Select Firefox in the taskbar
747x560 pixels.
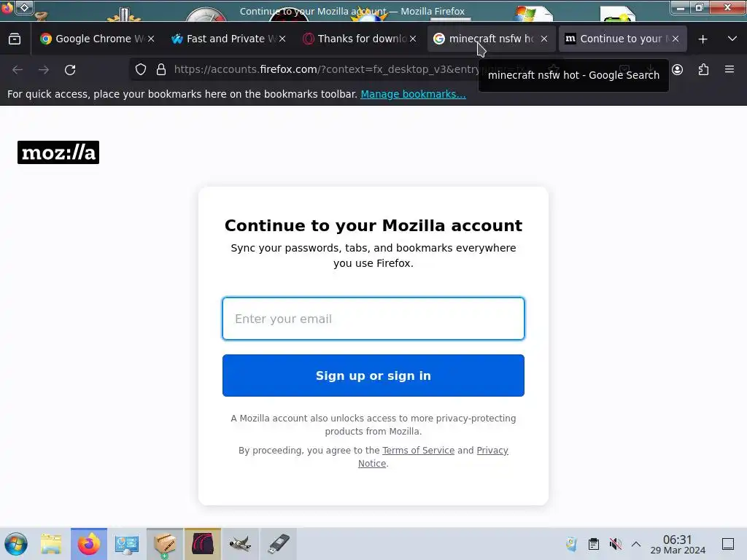tap(89, 544)
